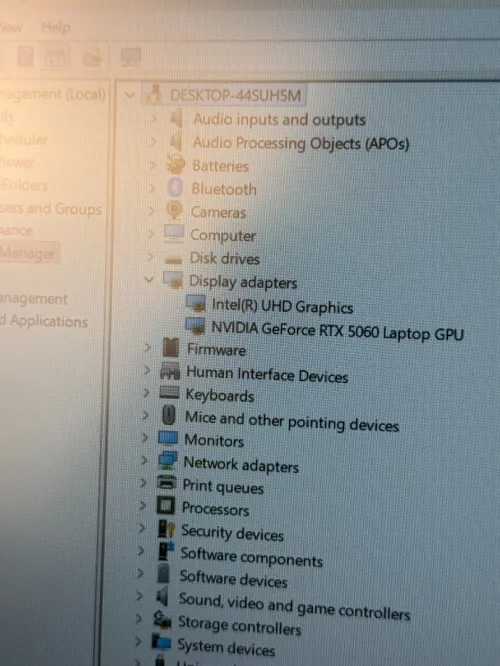Image resolution: width=500 pixels, height=666 pixels.
Task: Click the NVIDIA GeForce RTX adapter icon
Action: pyautogui.click(x=195, y=326)
